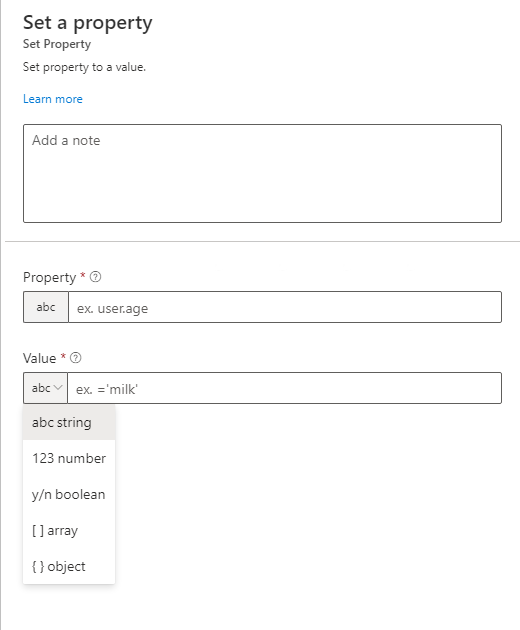Click the Set Property subtitle text

tap(57, 44)
